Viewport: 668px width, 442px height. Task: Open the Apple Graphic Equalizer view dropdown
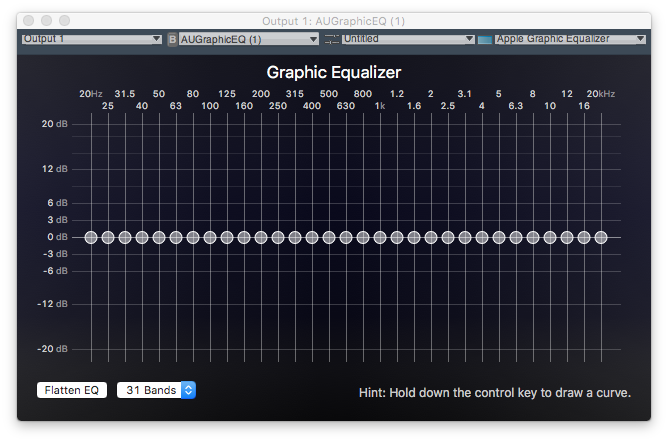tap(571, 39)
